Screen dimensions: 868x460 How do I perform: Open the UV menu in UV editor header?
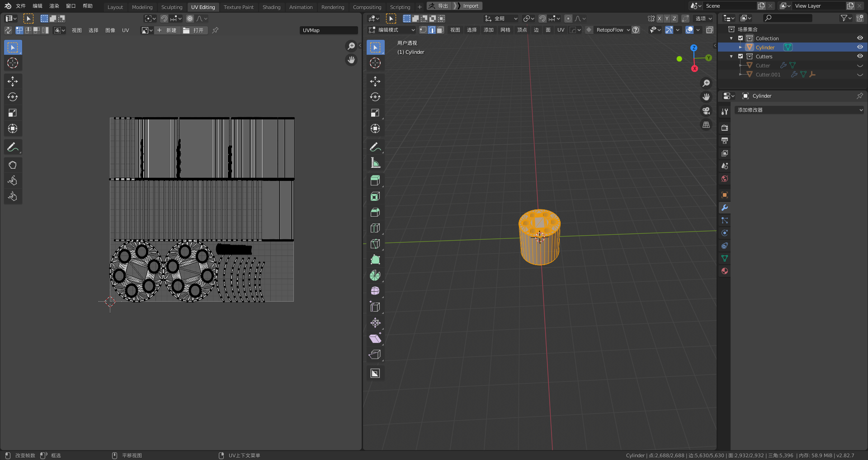pos(125,30)
